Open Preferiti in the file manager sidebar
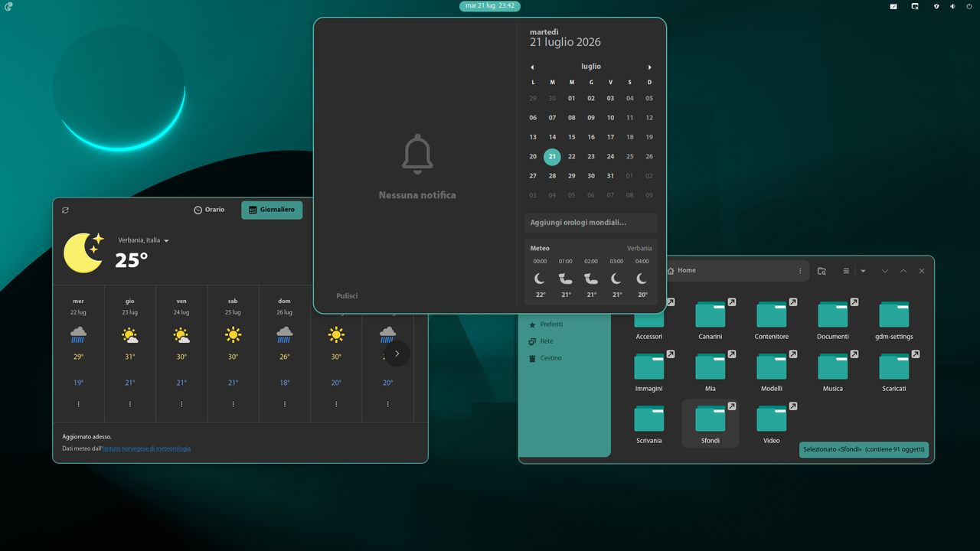 [551, 324]
